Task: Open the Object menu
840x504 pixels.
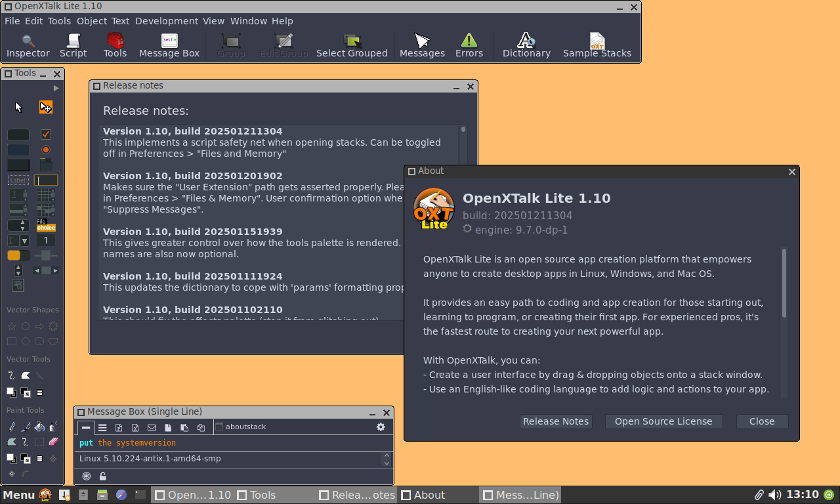Action: coord(91,21)
